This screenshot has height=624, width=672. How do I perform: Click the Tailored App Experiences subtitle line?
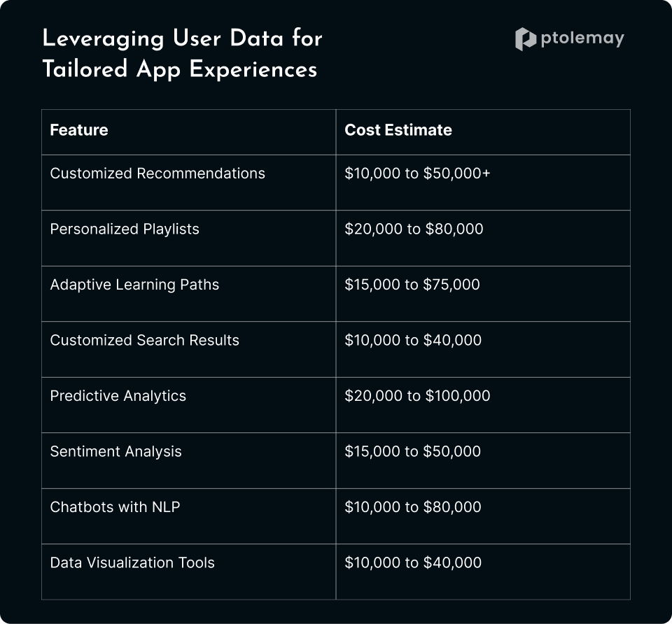(180, 69)
